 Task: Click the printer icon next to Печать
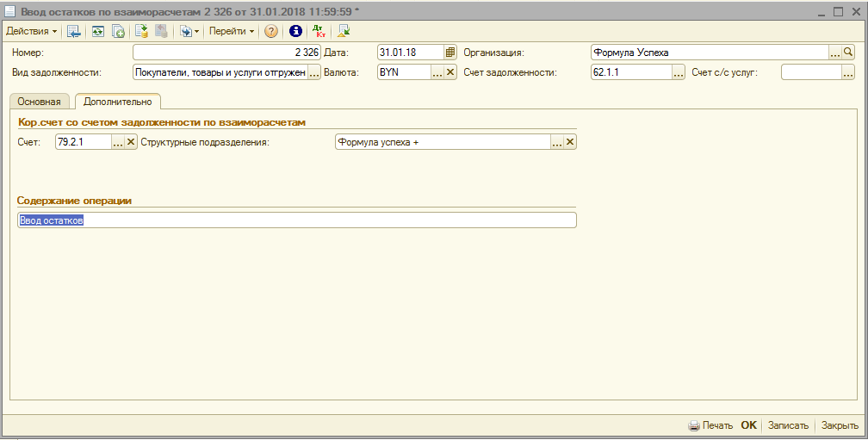(x=694, y=425)
